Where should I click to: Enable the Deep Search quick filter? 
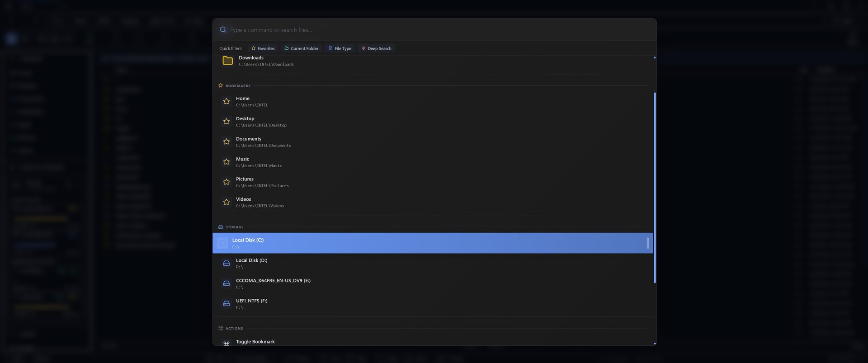click(x=377, y=48)
